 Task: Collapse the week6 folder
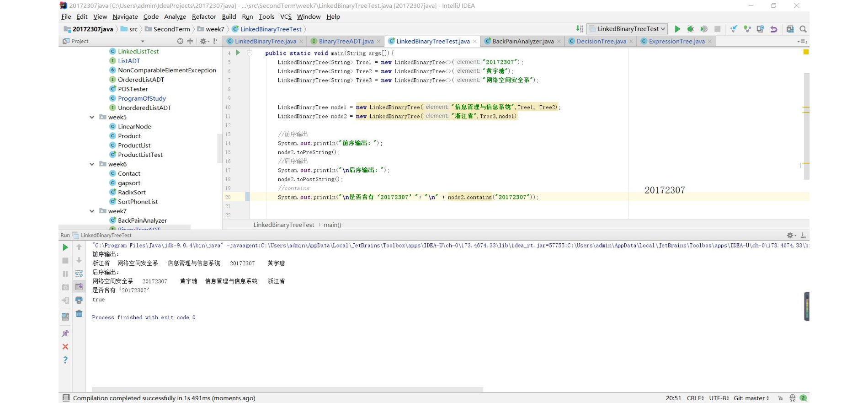(92, 164)
